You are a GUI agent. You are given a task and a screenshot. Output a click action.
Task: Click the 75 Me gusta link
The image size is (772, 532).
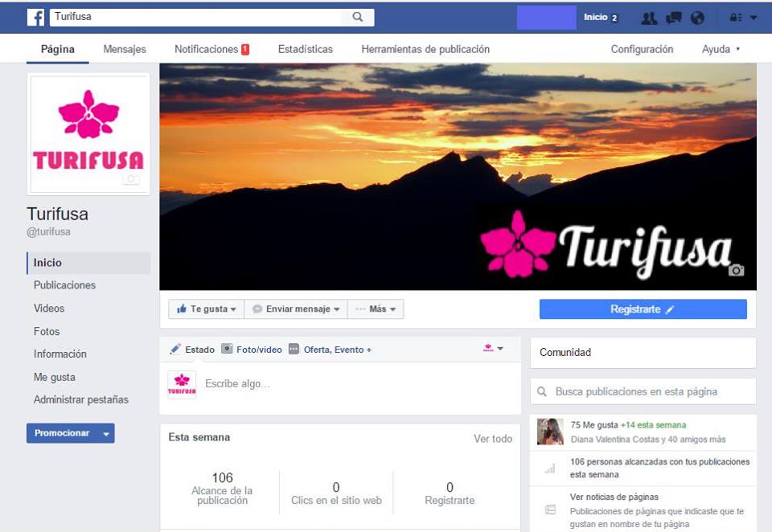pos(594,424)
